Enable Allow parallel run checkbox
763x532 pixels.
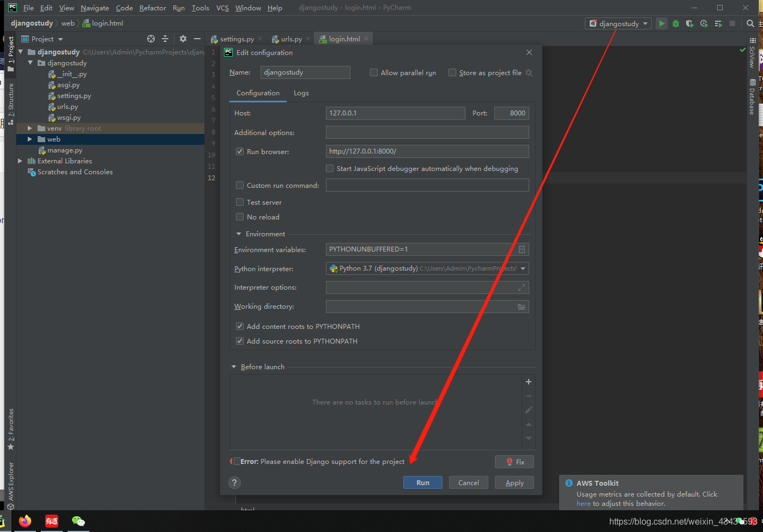pos(374,72)
